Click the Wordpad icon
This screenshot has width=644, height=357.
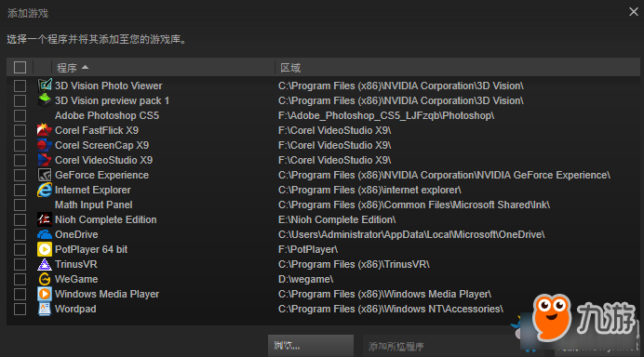coord(45,309)
